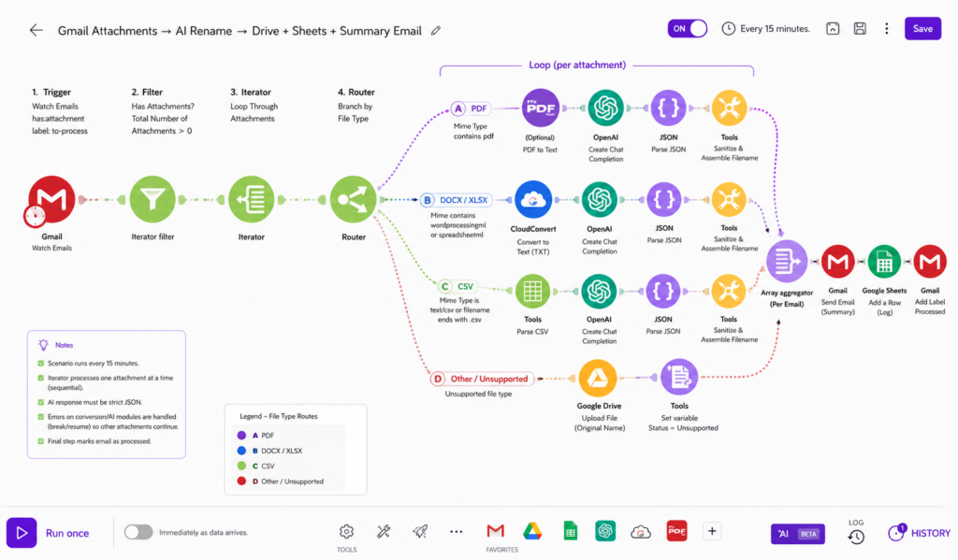
Task: Open the three-dot more options in bottom bar
Action: point(457,532)
